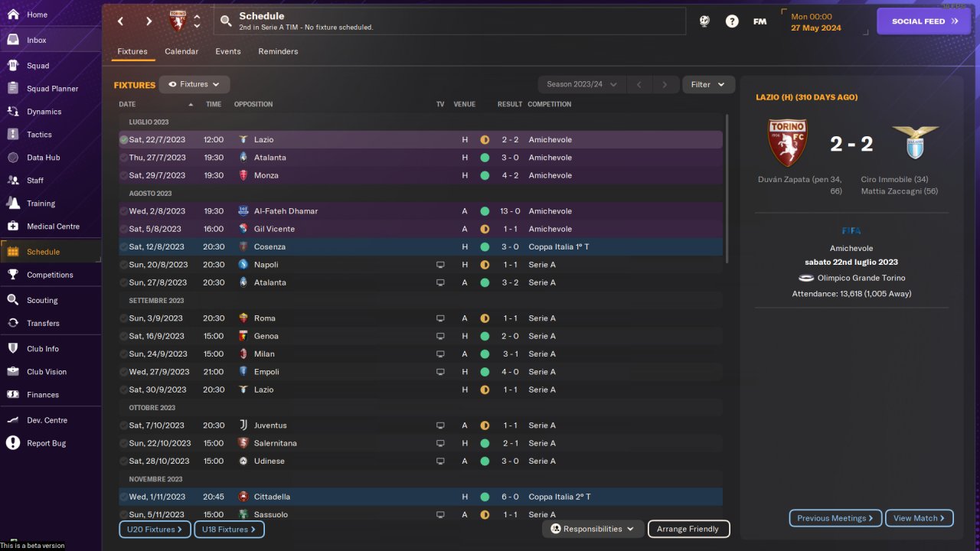This screenshot has width=980, height=551.
Task: Open the Season 2023/24 dropdown
Action: click(582, 85)
